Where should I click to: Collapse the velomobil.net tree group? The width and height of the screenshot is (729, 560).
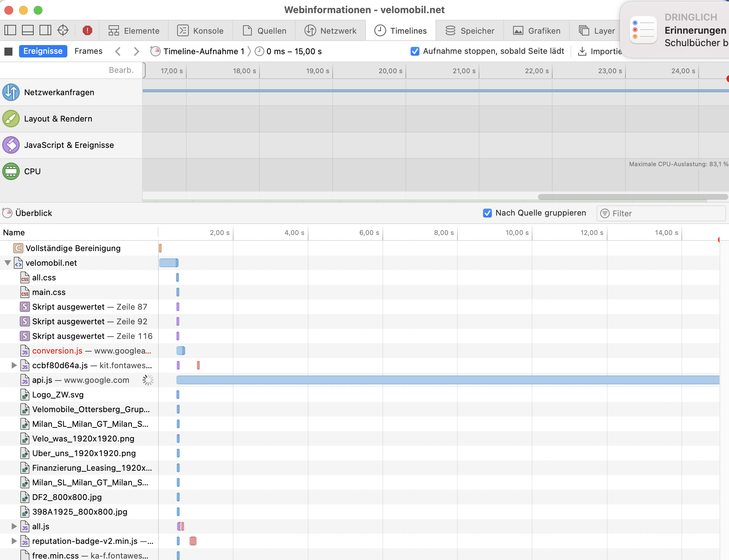(x=8, y=263)
